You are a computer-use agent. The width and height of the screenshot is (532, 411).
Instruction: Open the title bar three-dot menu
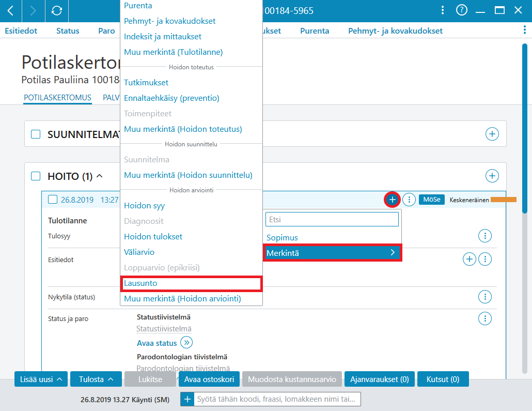pos(443,10)
